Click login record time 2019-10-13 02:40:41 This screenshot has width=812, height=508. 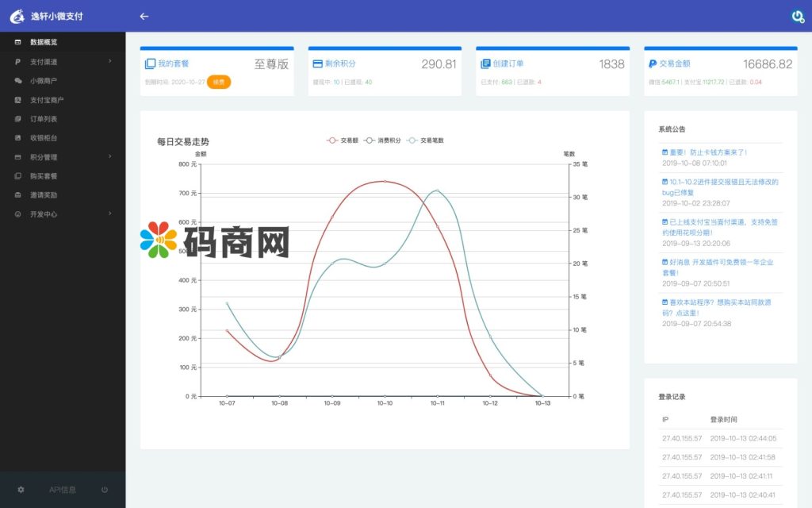pos(742,495)
